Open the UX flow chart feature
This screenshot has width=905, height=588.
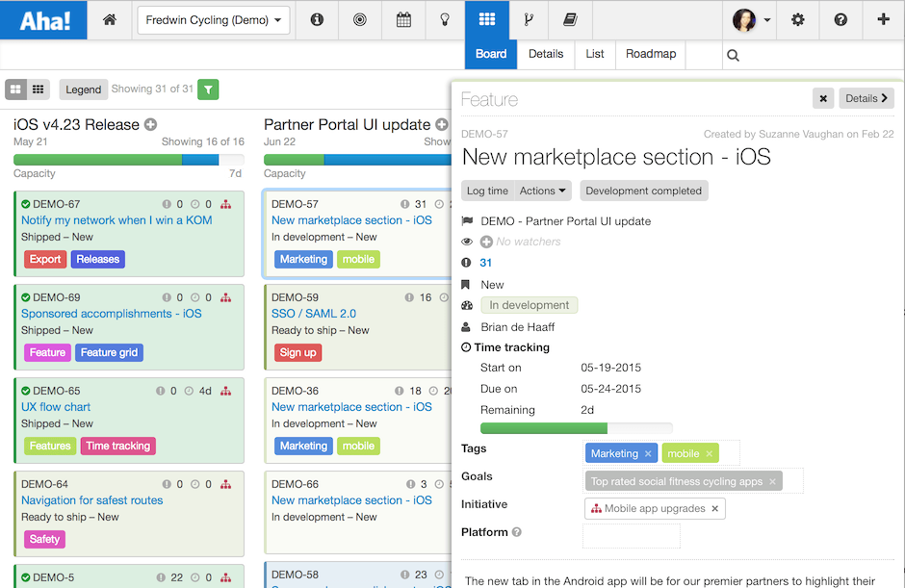click(x=56, y=407)
